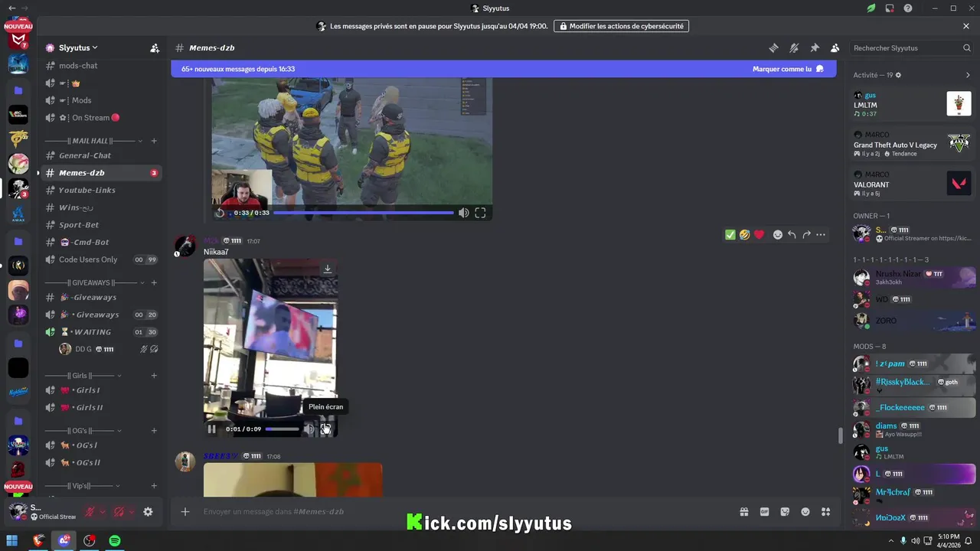This screenshot has height=551, width=980.
Task: Add a channel to Girls category
Action: (154, 376)
